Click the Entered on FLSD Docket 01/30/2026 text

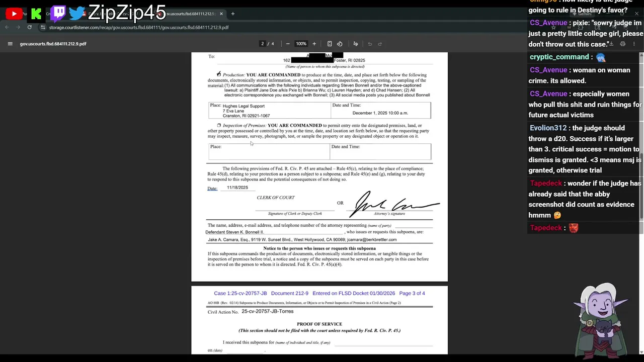[354, 293]
